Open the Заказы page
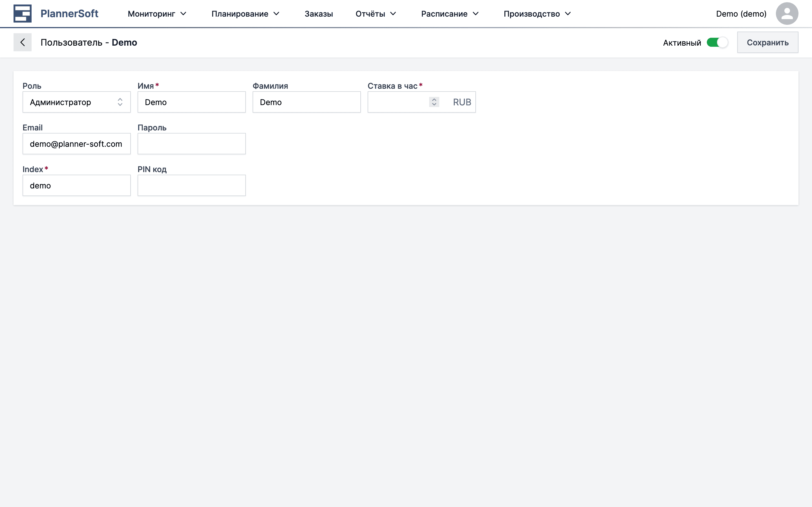Viewport: 812px width, 507px height. pyautogui.click(x=318, y=14)
